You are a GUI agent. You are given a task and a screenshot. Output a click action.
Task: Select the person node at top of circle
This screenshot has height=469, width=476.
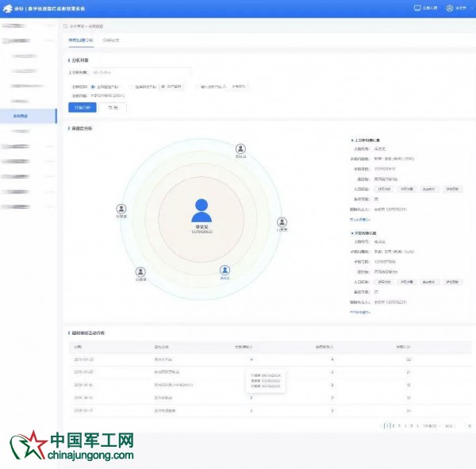click(x=240, y=148)
